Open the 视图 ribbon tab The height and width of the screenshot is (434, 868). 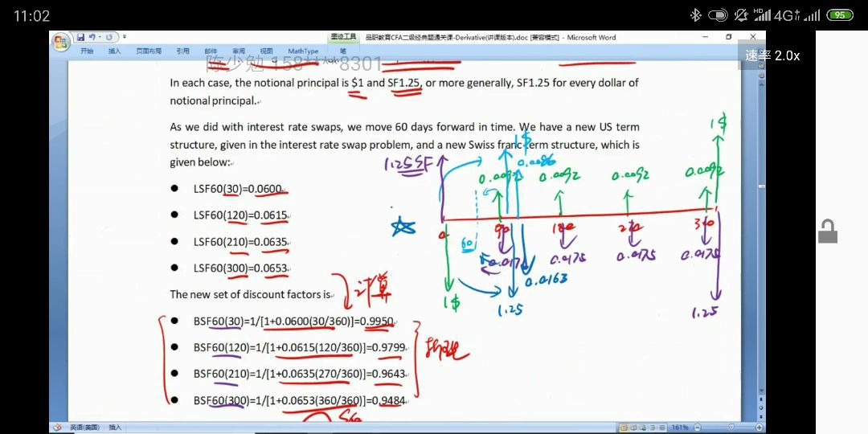(267, 51)
